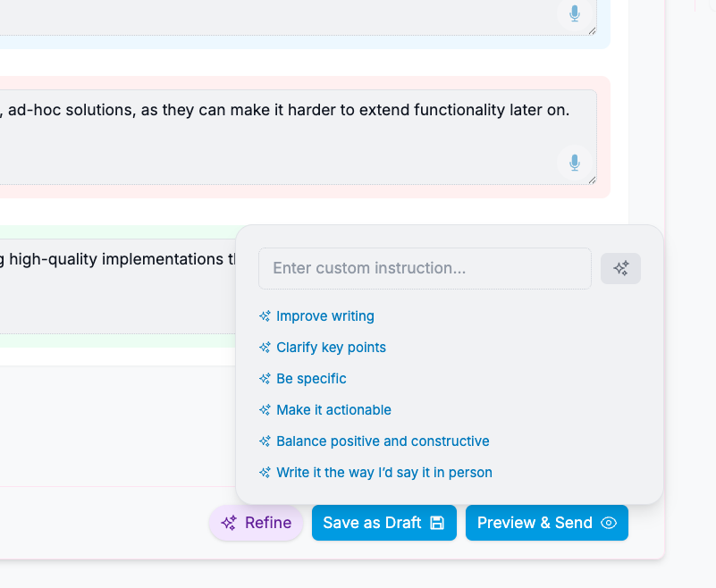This screenshot has height=588, width=716.
Task: Open the Refine options popup
Action: 257,523
